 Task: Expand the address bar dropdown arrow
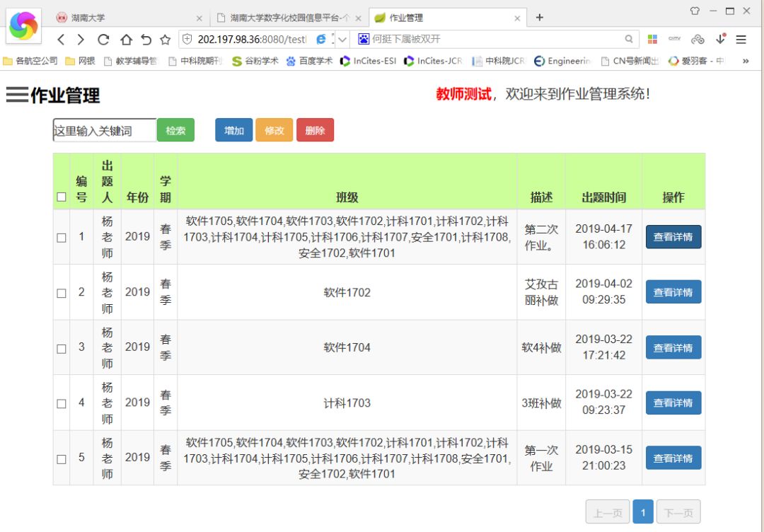point(342,40)
